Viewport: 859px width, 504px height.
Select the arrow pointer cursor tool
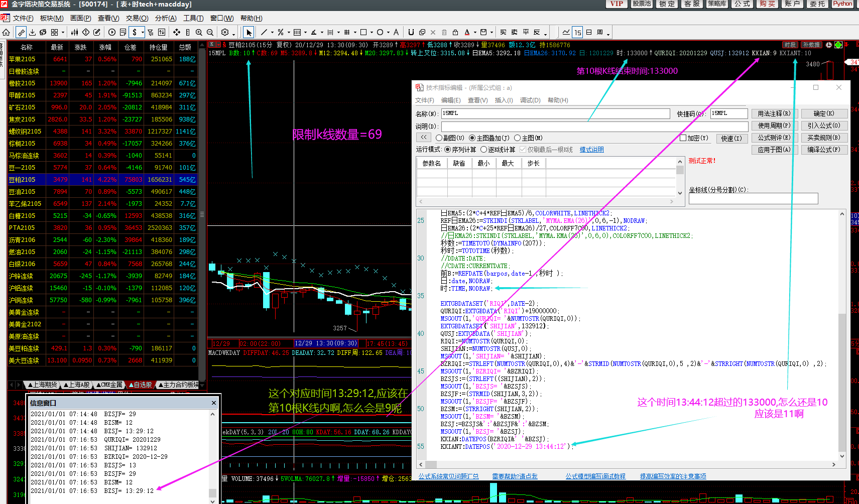[249, 32]
